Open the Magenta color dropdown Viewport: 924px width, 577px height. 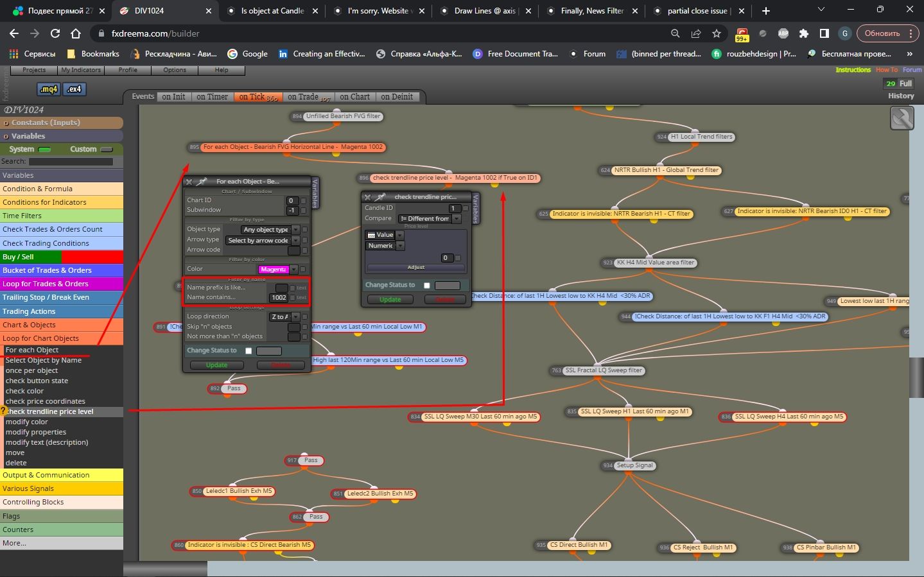click(293, 270)
